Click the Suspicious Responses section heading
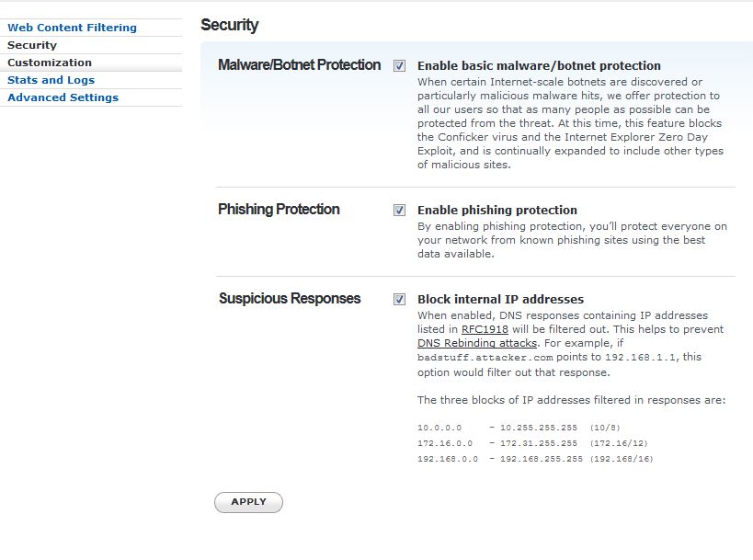This screenshot has width=753, height=560. click(290, 299)
